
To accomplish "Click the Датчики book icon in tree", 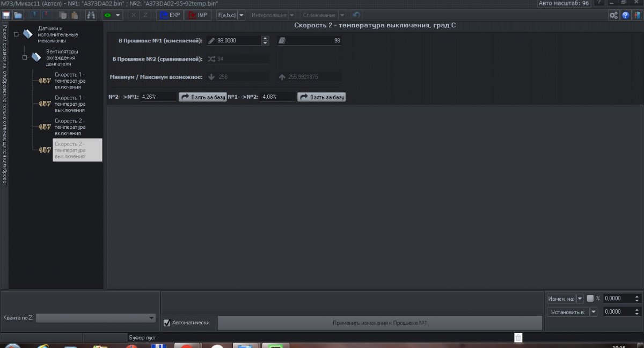I will pyautogui.click(x=28, y=34).
